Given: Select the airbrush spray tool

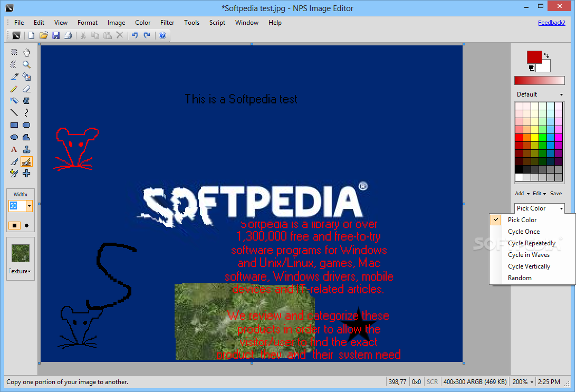Looking at the screenshot, I should (x=14, y=101).
